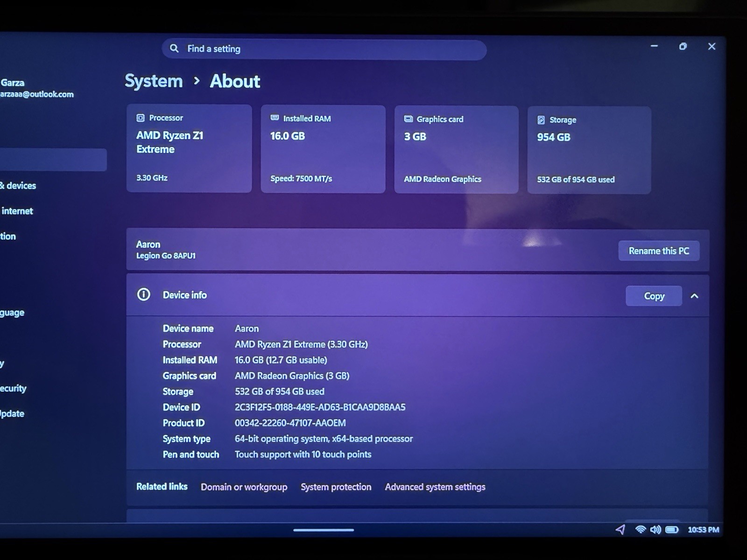The width and height of the screenshot is (747, 560).
Task: Collapse the Device info section chevron
Action: tap(695, 296)
